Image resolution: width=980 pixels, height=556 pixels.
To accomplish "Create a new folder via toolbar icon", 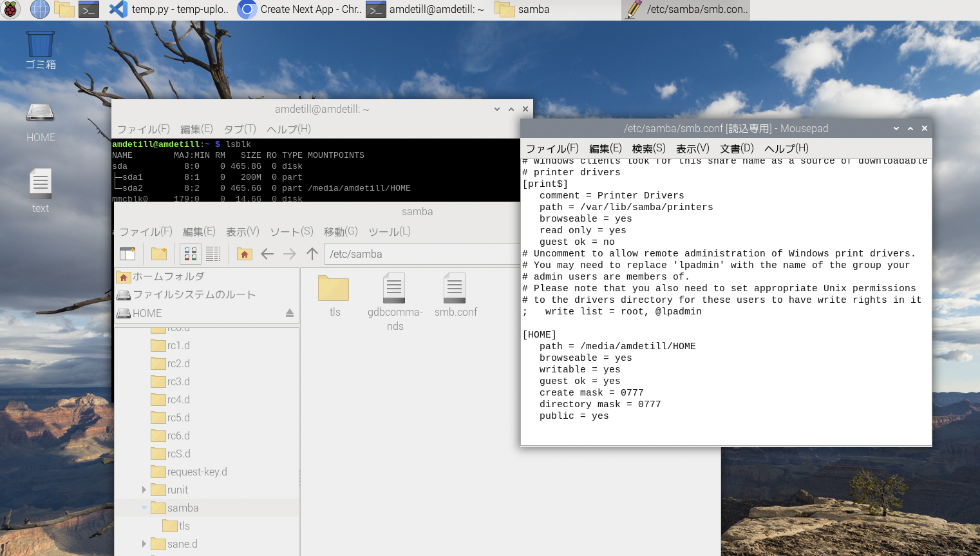I will tap(159, 254).
